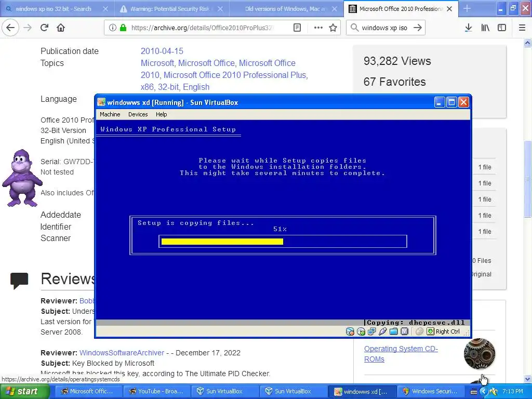532x399 pixels.
Task: Open the Microsoft Office 2010 Professional Plus topic
Action: [x=235, y=75]
